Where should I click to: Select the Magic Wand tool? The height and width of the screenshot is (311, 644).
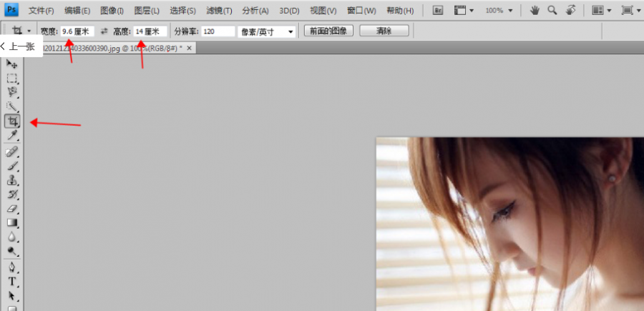12,107
